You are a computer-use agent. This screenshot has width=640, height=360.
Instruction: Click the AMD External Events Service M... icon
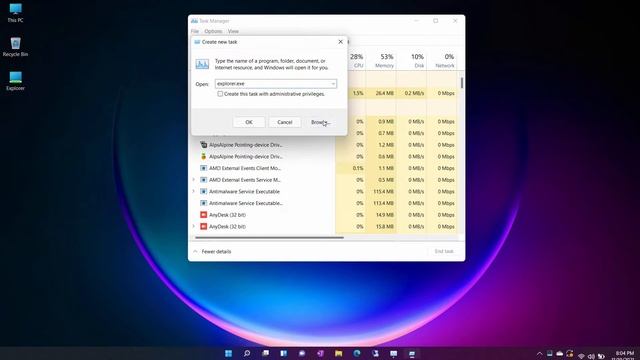203,180
